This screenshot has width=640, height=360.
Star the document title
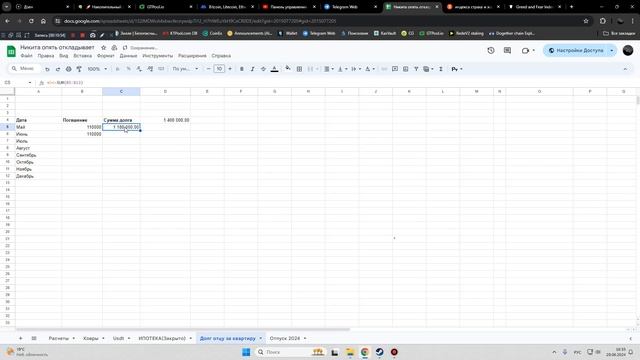104,48
